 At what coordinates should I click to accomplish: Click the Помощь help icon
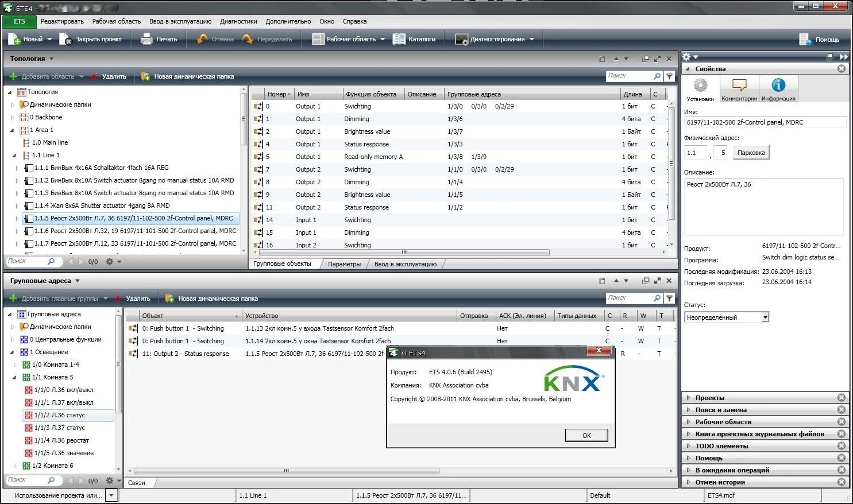805,39
